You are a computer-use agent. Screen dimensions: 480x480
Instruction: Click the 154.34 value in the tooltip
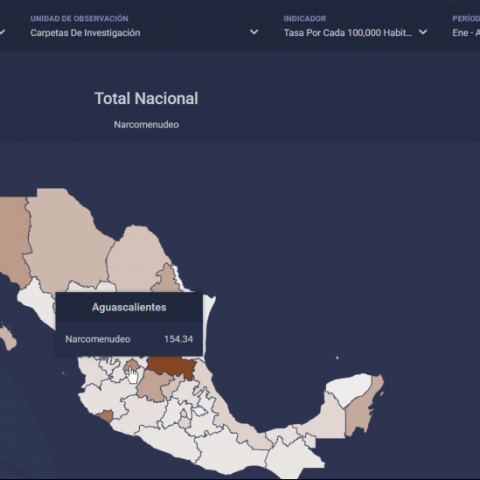tap(178, 339)
